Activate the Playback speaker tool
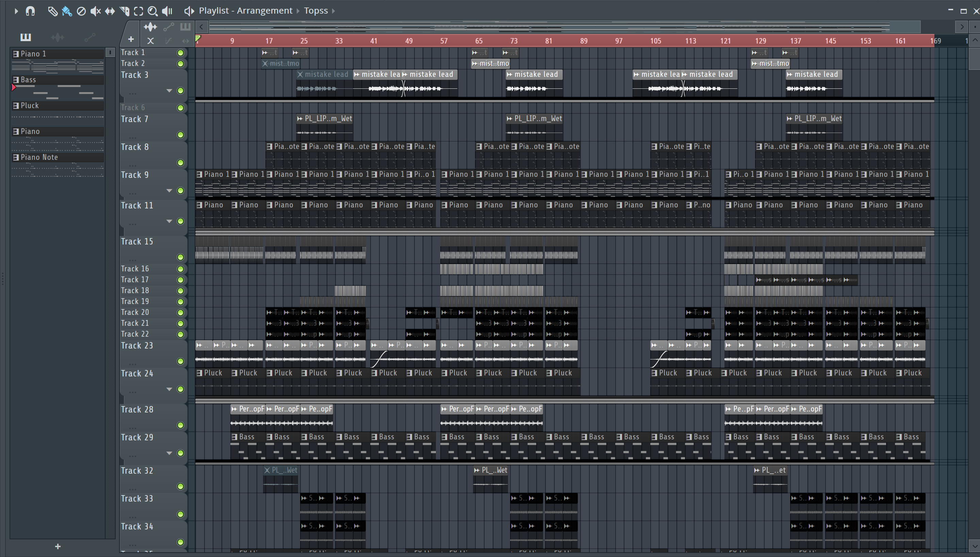 167,11
